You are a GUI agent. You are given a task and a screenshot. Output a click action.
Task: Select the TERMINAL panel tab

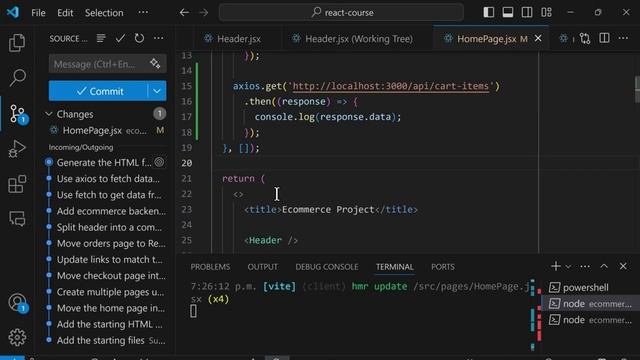click(395, 267)
